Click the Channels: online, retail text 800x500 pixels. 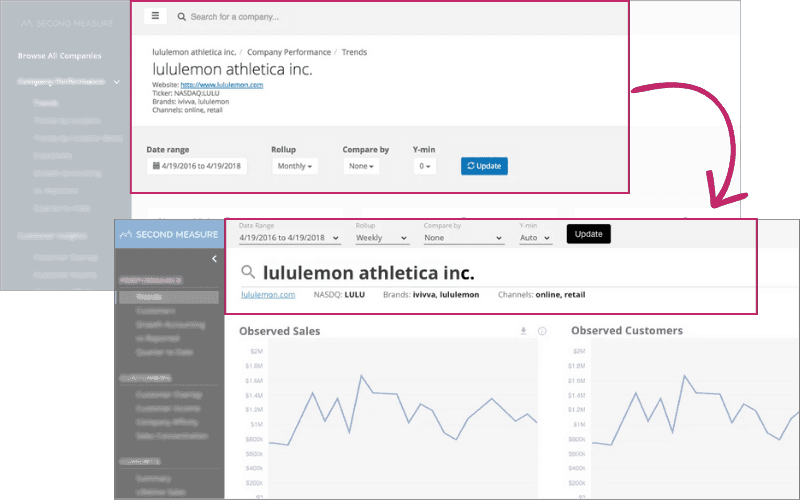541,294
